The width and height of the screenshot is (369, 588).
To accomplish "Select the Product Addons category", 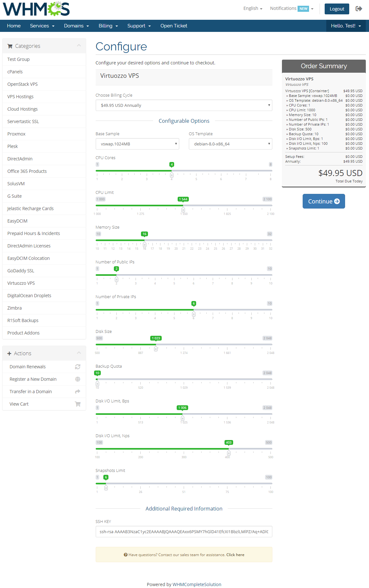I will pos(44,333).
